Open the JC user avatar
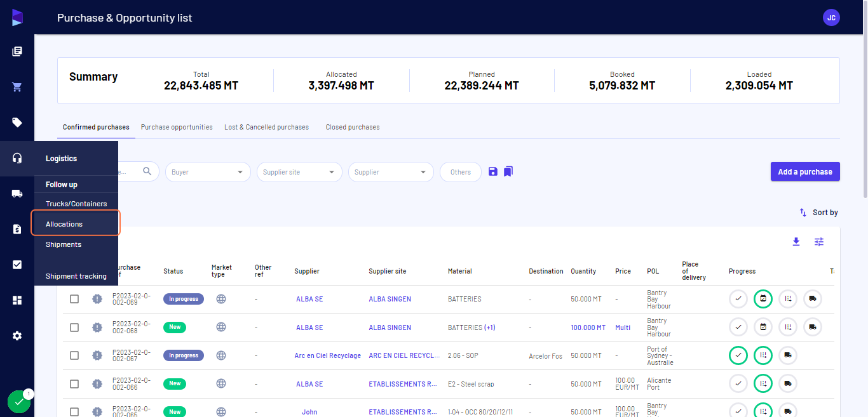 pyautogui.click(x=831, y=17)
